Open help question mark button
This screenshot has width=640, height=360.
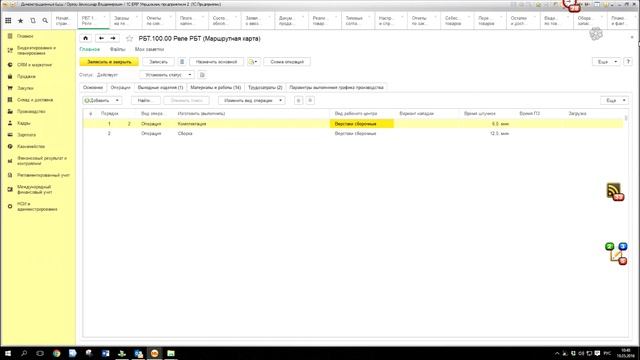[x=628, y=62]
